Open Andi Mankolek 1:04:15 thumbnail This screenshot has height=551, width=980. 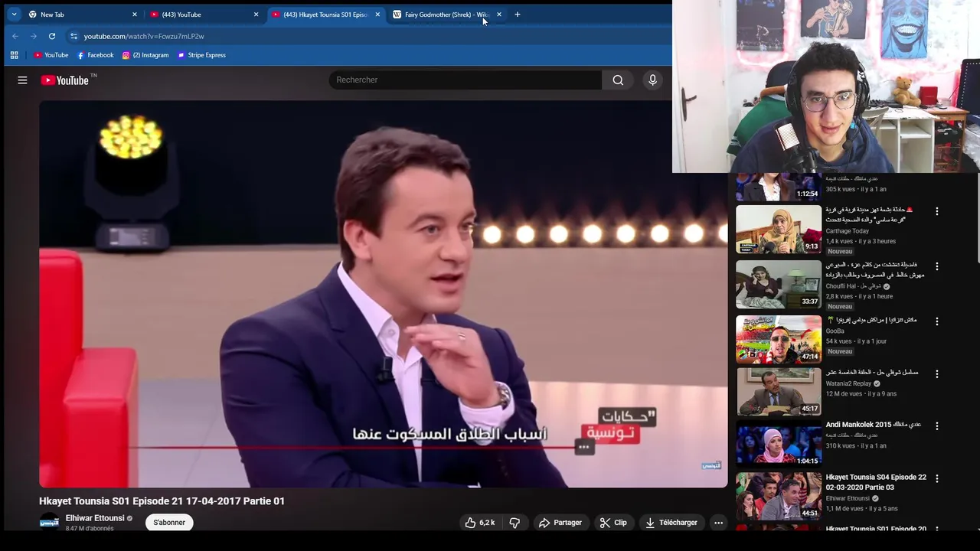pyautogui.click(x=779, y=444)
